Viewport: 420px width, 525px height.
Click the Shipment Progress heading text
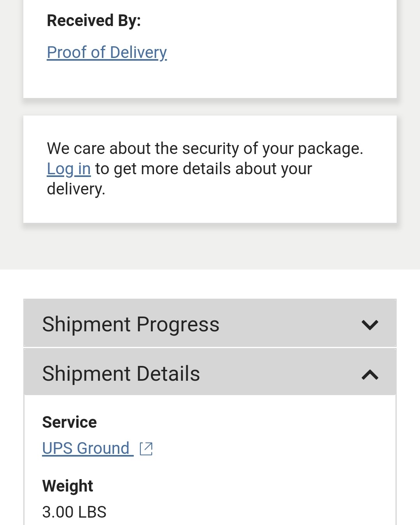pos(131,324)
